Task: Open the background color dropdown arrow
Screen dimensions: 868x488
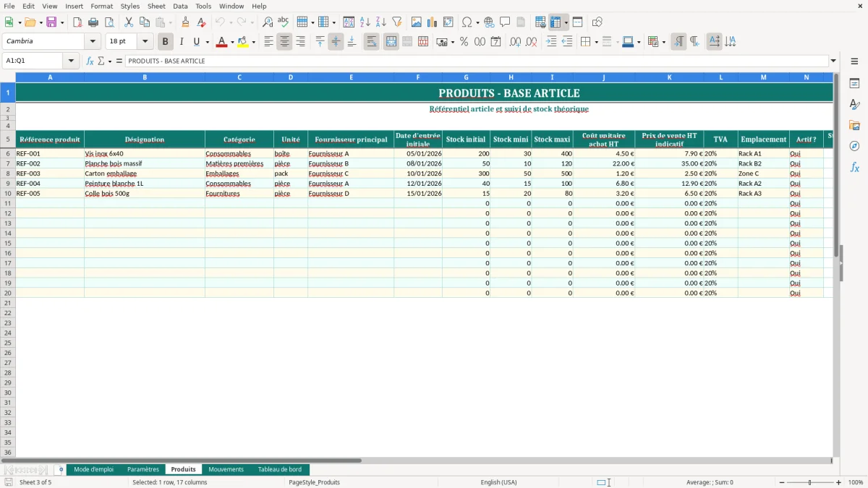Action: coord(253,42)
